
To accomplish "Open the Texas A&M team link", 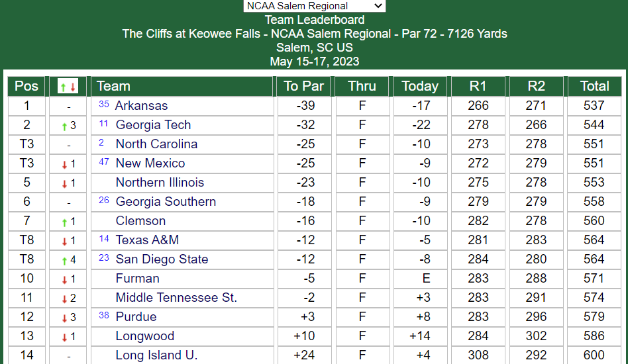I will click(147, 240).
